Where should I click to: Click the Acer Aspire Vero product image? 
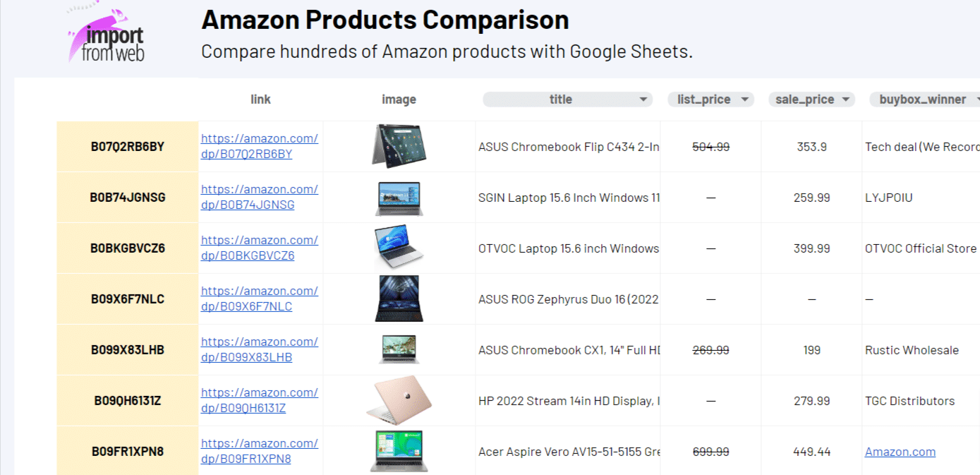tap(399, 451)
